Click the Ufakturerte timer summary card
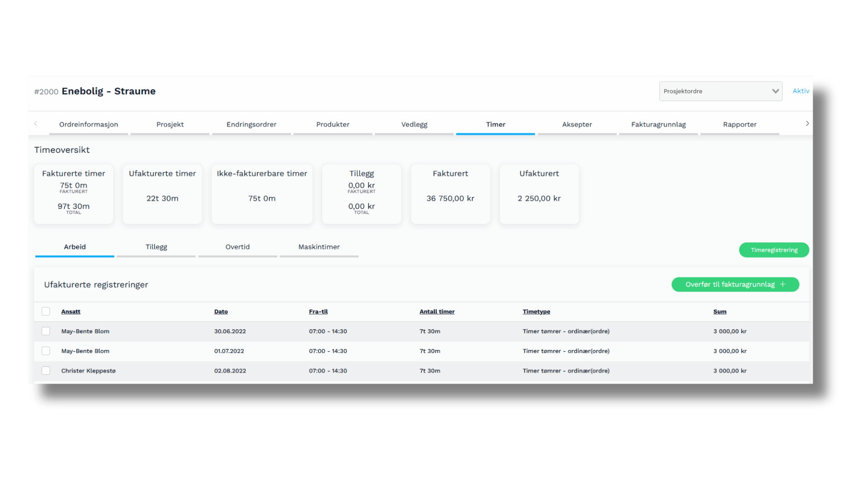Screen dimensions: 868x488 point(162,194)
